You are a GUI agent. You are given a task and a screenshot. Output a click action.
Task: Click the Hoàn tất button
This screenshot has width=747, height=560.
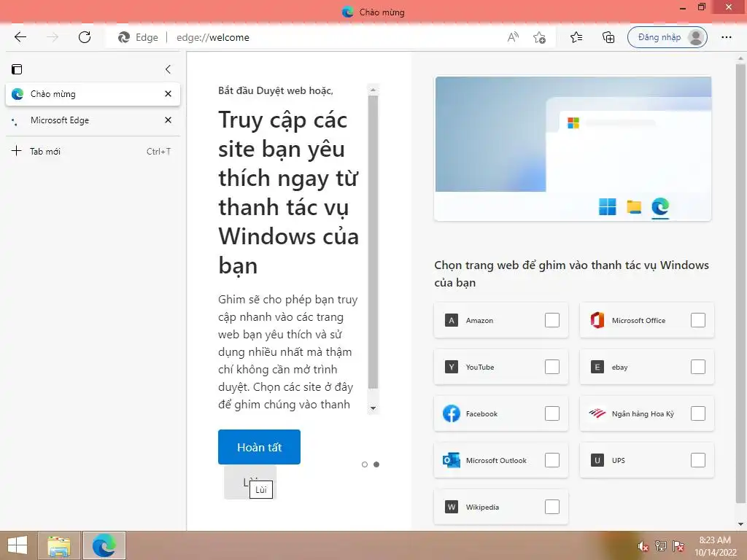259,447
